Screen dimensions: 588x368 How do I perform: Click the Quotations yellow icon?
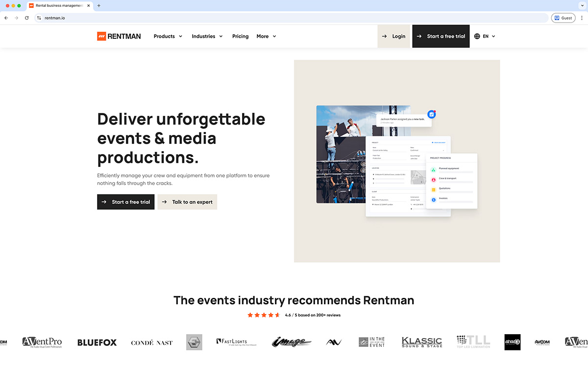(x=434, y=190)
